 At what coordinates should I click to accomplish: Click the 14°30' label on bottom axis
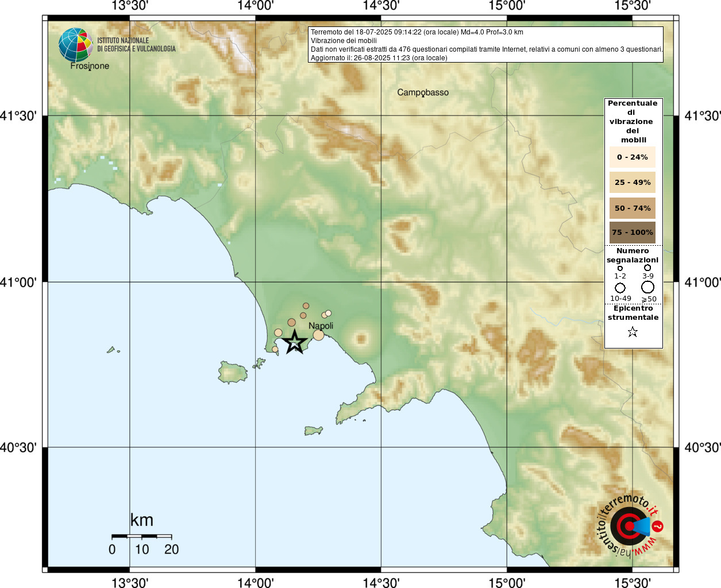381,582
